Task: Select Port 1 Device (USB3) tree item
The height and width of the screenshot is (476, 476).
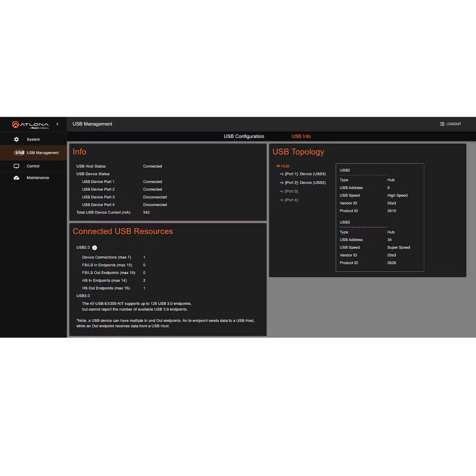Action: click(x=303, y=174)
